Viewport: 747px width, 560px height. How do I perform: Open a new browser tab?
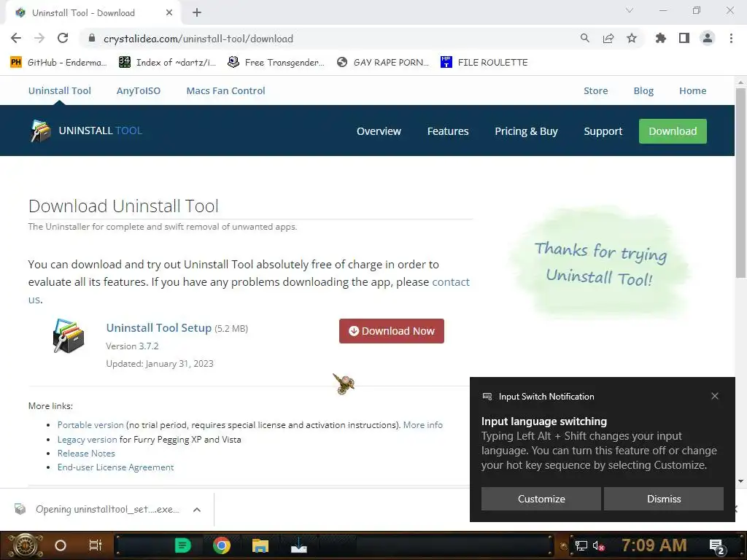197,13
